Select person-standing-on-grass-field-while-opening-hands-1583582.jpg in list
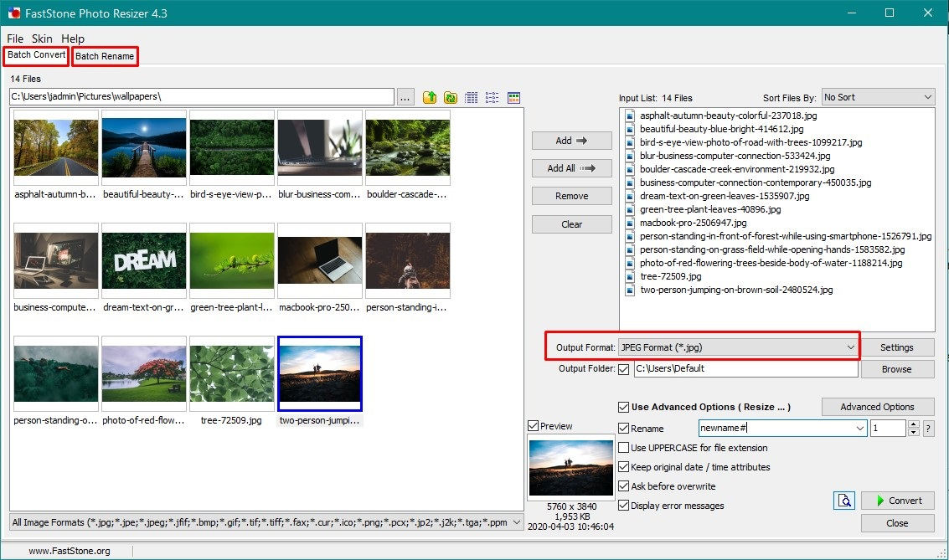Image resolution: width=949 pixels, height=560 pixels. coord(772,249)
